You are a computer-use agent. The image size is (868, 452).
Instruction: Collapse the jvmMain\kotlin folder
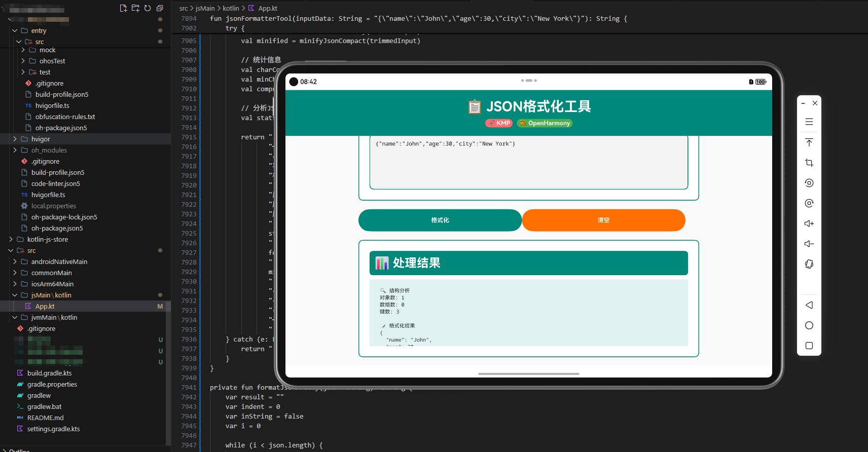pyautogui.click(x=15, y=317)
